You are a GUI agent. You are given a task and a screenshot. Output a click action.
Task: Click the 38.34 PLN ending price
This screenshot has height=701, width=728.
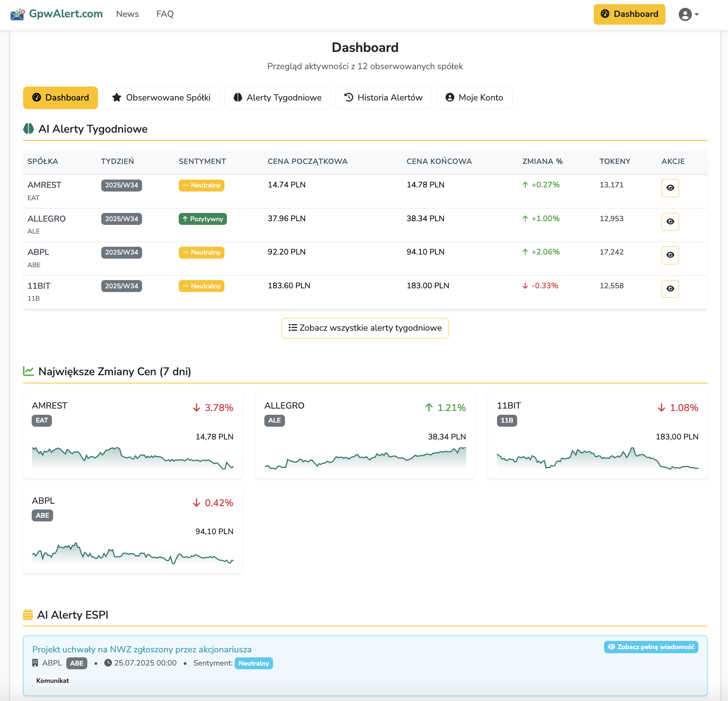(x=425, y=219)
